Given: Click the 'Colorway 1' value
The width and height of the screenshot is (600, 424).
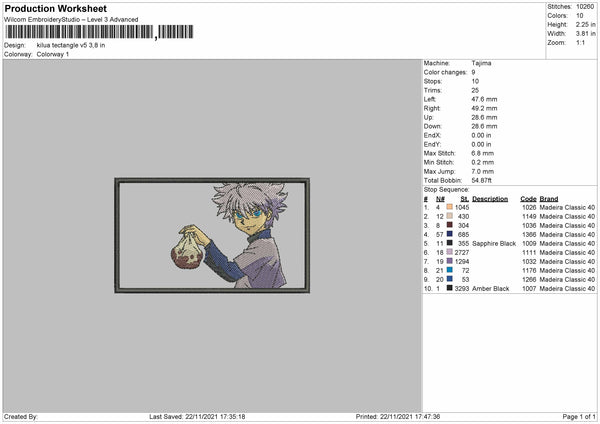Looking at the screenshot, I should [53, 54].
